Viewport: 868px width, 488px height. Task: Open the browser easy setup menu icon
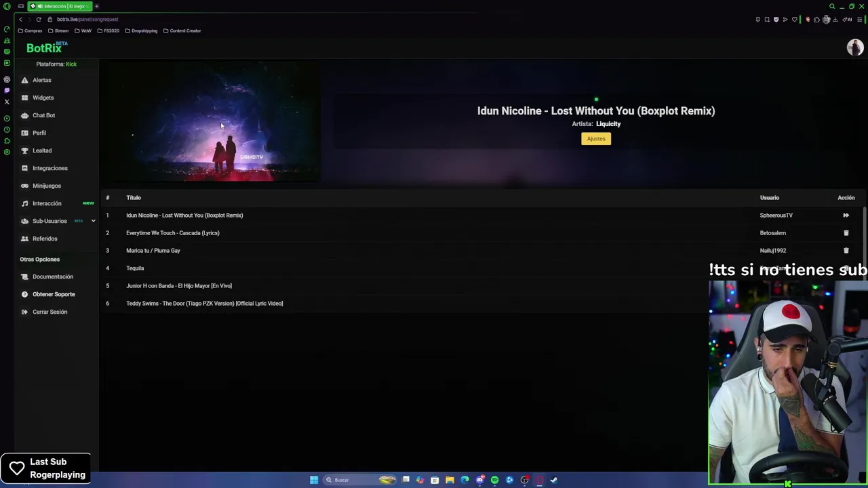tap(860, 20)
